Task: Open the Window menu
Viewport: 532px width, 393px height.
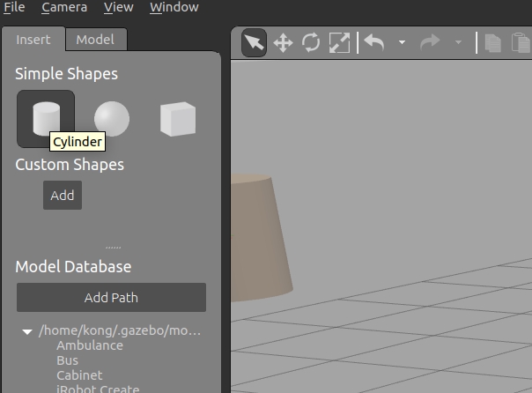Action: (x=174, y=8)
